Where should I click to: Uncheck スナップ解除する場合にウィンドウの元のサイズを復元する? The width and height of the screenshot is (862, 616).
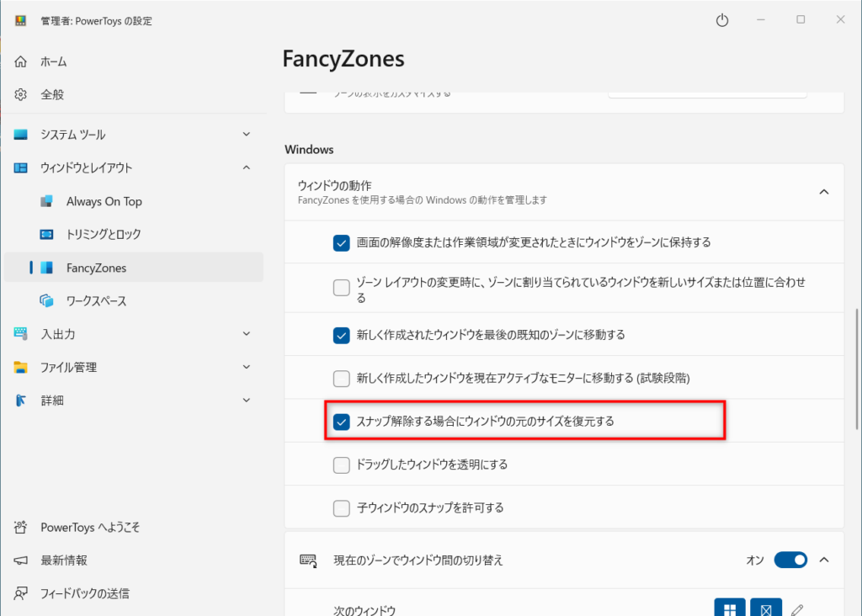pyautogui.click(x=342, y=422)
